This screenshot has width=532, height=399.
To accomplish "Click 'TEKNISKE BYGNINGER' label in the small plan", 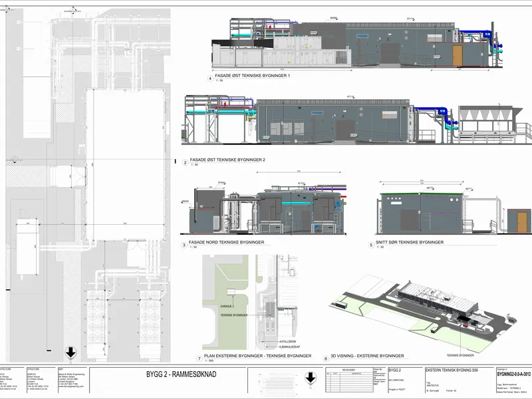I will coord(234,315).
